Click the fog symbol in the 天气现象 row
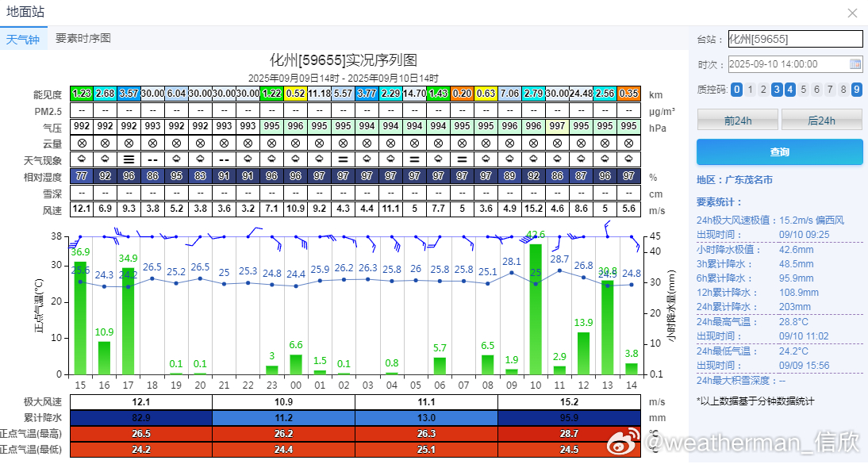 tap(129, 159)
